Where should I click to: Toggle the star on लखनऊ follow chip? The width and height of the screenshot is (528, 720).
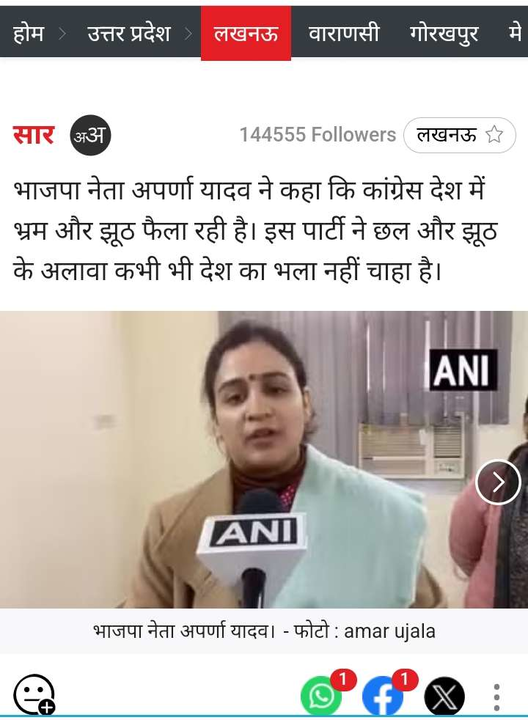(494, 135)
